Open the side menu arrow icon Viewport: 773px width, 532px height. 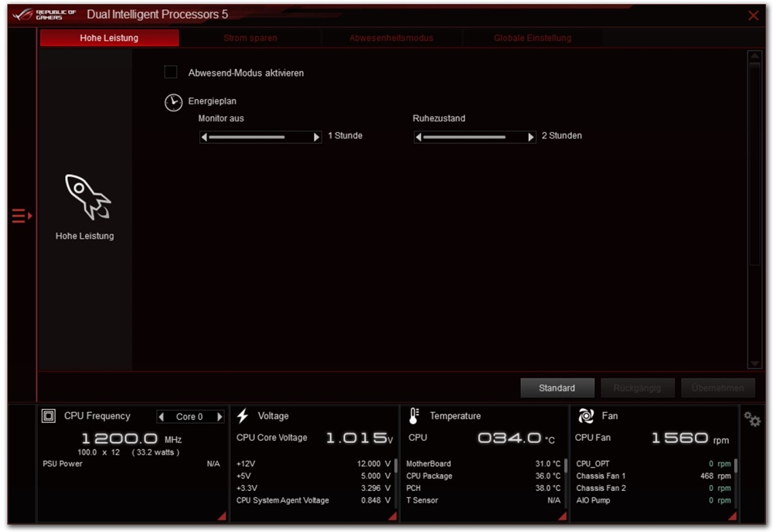(22, 216)
